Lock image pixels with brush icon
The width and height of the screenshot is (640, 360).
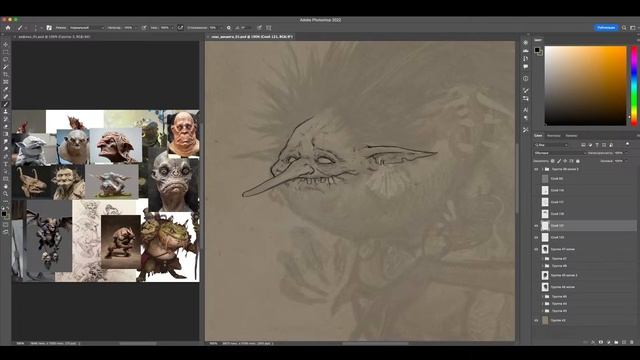pyautogui.click(x=559, y=161)
